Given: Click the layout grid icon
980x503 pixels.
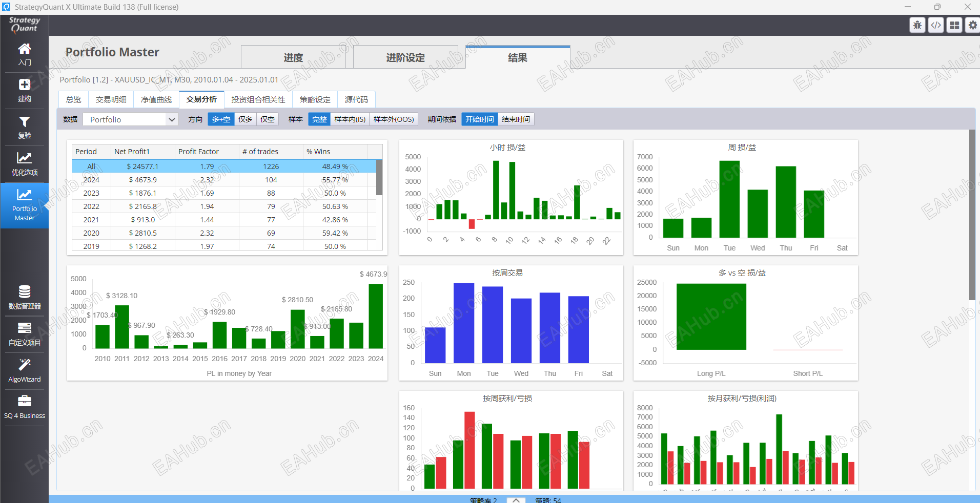Looking at the screenshot, I should (x=954, y=25).
